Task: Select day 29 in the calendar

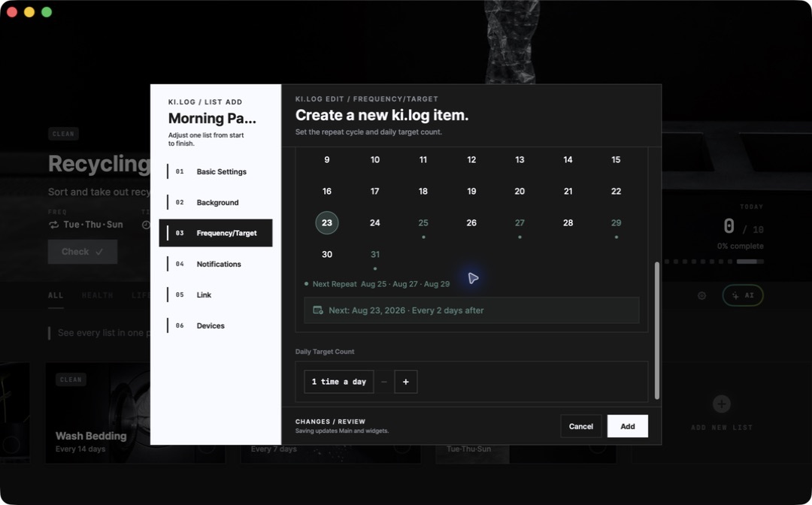Action: (616, 223)
